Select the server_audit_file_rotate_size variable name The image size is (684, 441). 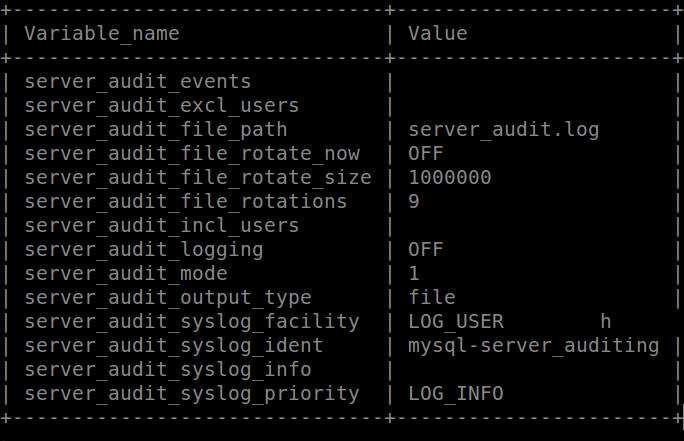click(198, 177)
